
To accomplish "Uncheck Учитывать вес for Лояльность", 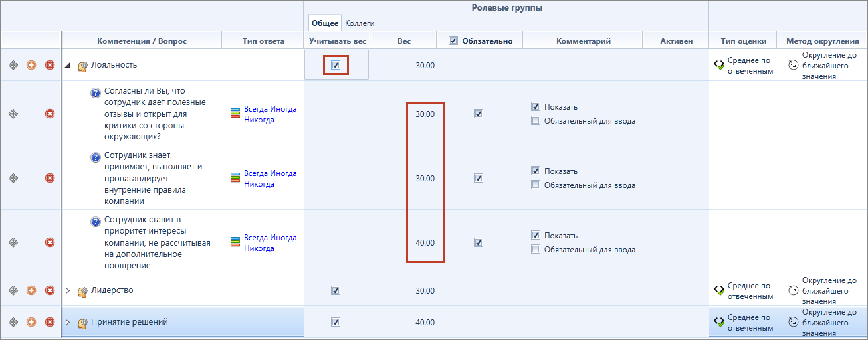I will (x=336, y=65).
